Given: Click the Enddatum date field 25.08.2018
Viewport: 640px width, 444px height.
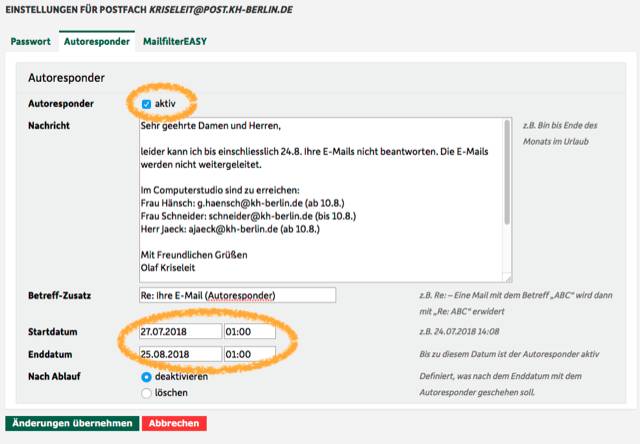Looking at the screenshot, I should [x=180, y=354].
